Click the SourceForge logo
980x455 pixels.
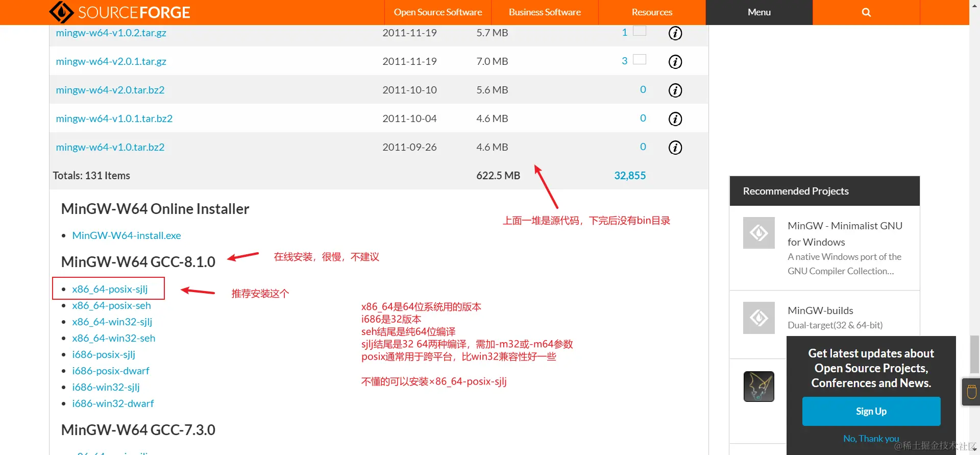point(119,12)
